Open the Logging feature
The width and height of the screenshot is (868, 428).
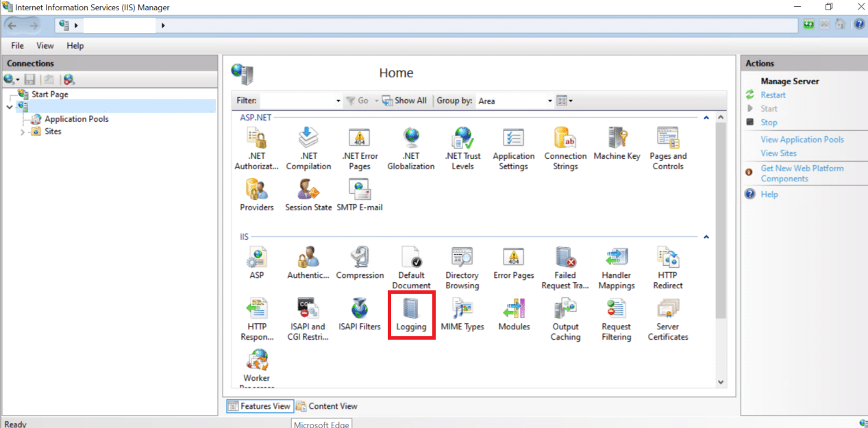pyautogui.click(x=411, y=314)
